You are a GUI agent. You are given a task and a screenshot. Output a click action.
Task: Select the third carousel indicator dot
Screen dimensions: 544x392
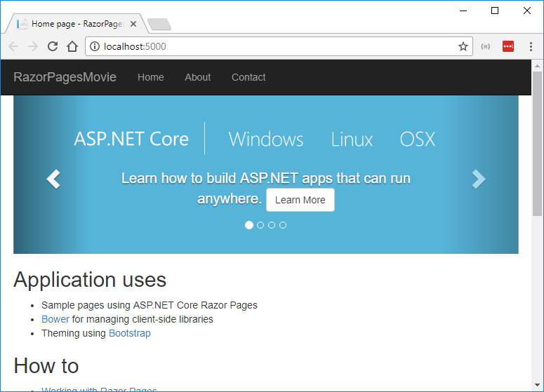coord(272,225)
